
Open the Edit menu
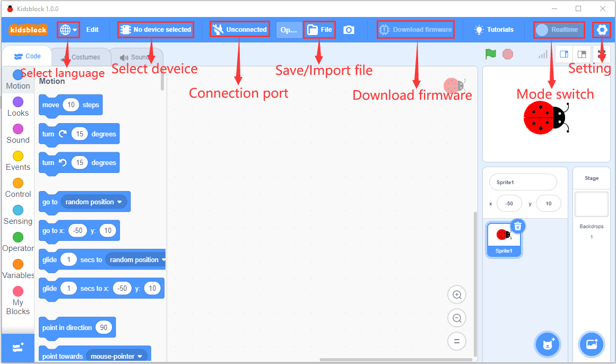pos(92,30)
